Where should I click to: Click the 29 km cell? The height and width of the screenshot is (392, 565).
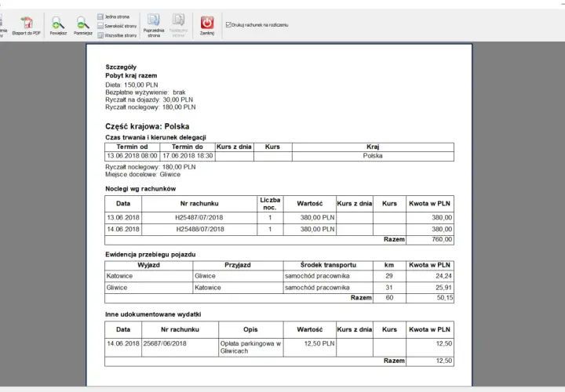tap(389, 276)
